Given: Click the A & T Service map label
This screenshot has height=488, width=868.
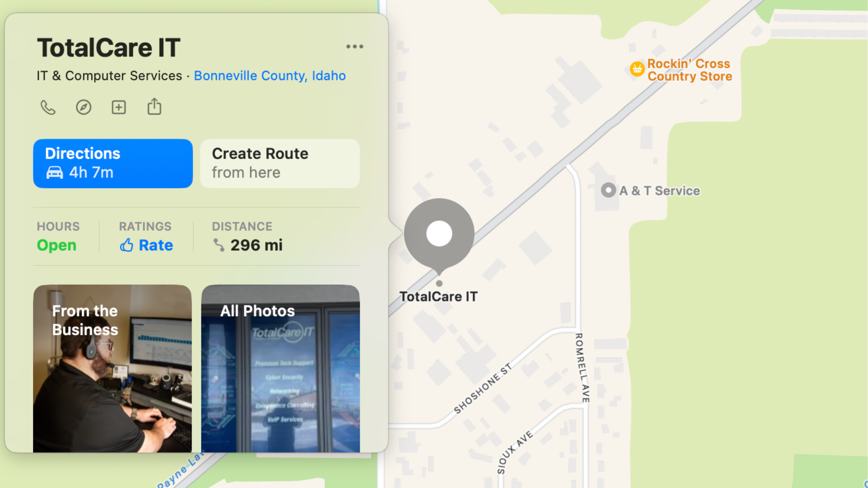Looking at the screenshot, I should click(x=651, y=191).
